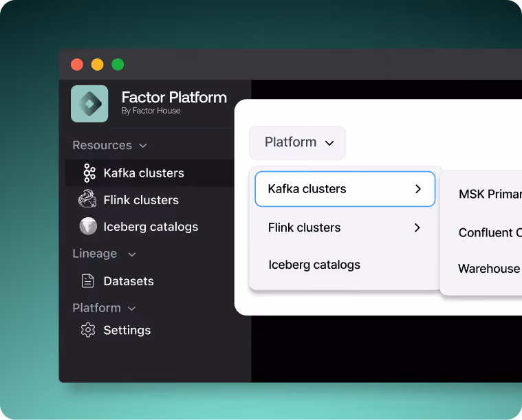Click the sidebar Platform section heading

point(96,308)
